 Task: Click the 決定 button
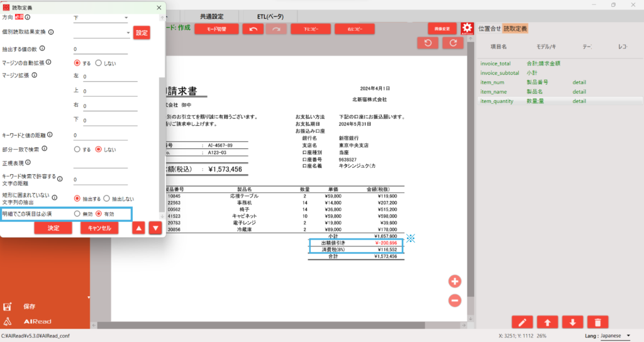pyautogui.click(x=53, y=228)
